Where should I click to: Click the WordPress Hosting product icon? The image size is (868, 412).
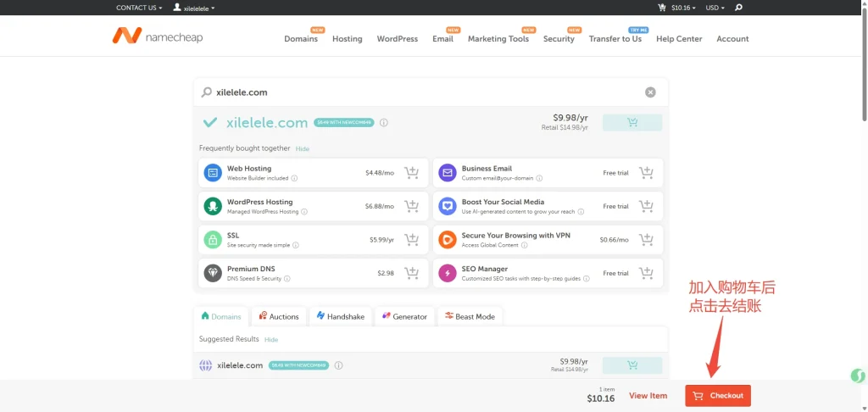tap(213, 206)
